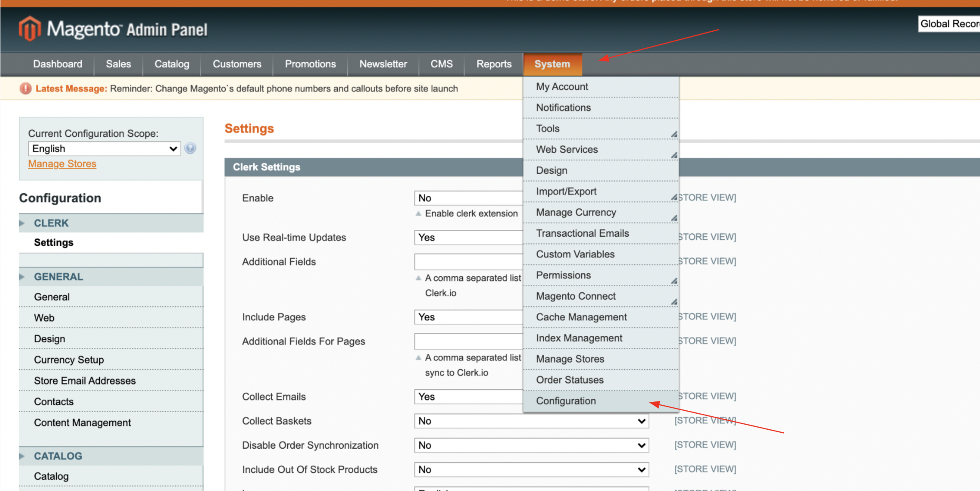This screenshot has width=980, height=491.
Task: Click the Additional Fields text input
Action: [468, 262]
